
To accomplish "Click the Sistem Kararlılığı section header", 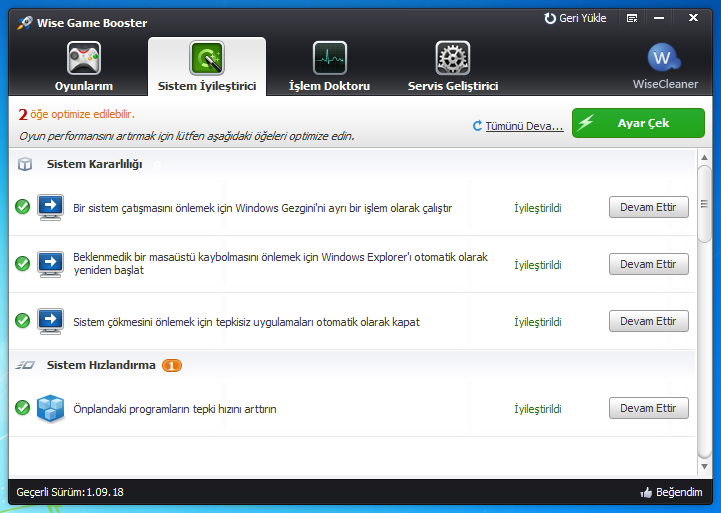I will (95, 164).
